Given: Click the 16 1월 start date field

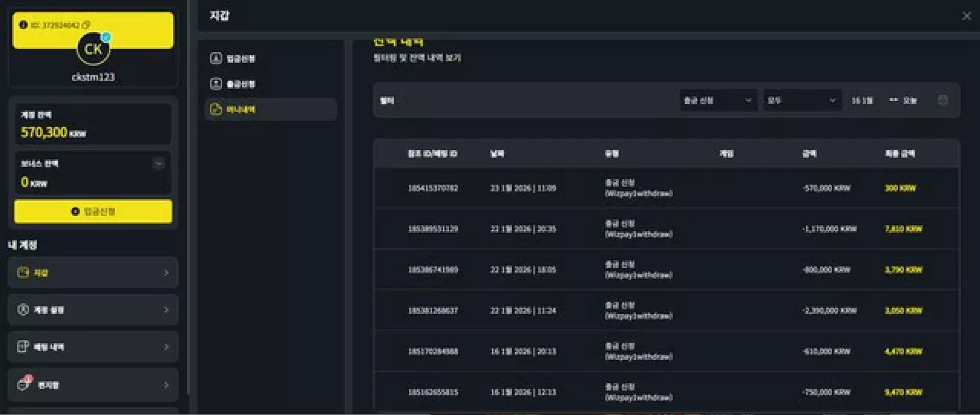Looking at the screenshot, I should (862, 100).
